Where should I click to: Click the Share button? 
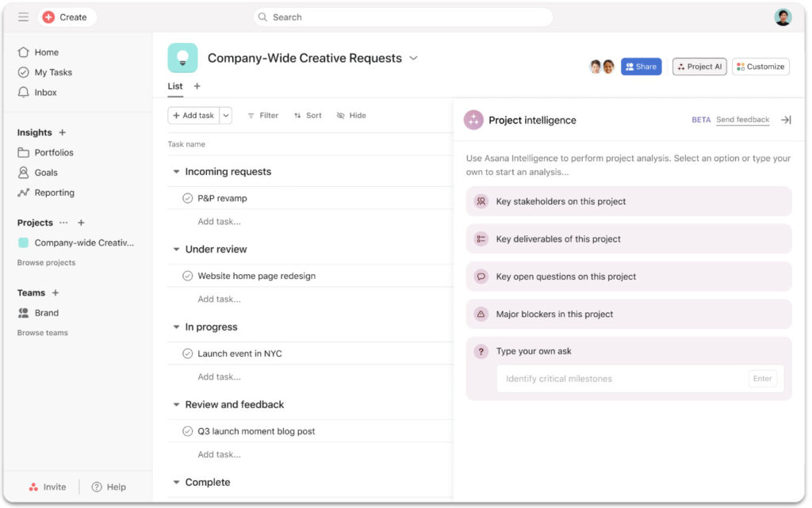pos(641,67)
